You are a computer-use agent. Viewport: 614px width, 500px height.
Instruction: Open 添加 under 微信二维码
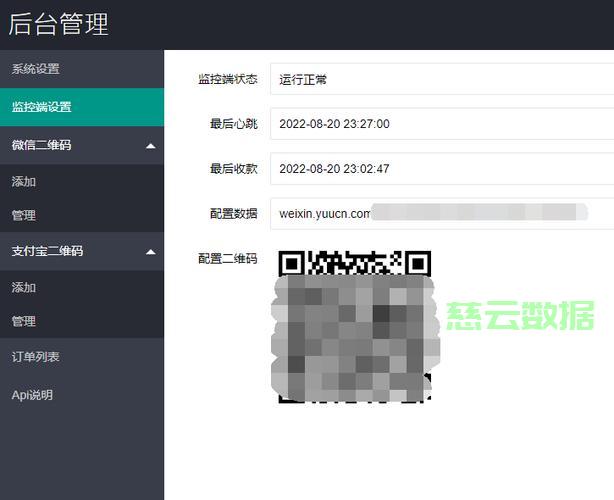tap(81, 182)
